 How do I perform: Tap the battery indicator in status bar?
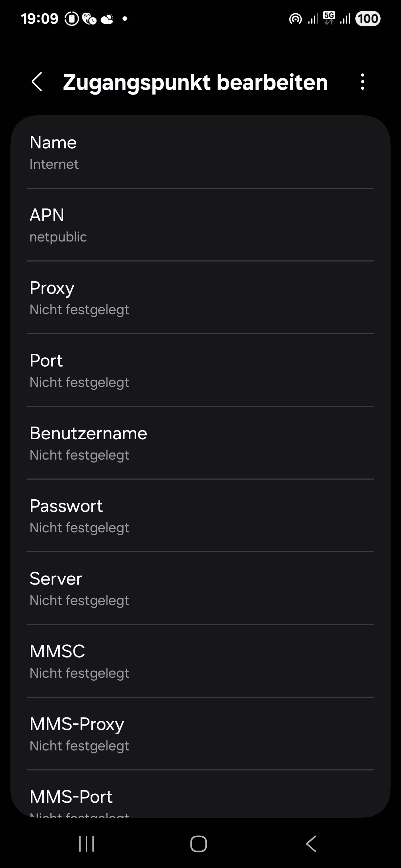point(368,19)
